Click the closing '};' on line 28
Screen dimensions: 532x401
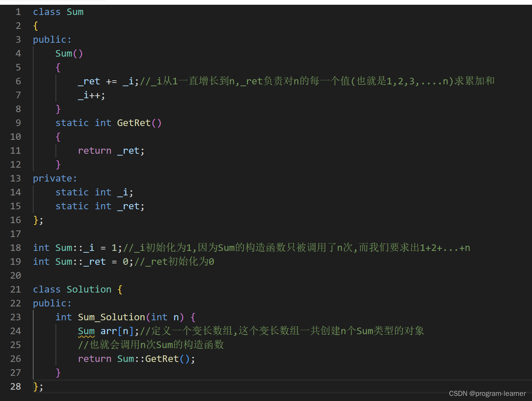38,387
